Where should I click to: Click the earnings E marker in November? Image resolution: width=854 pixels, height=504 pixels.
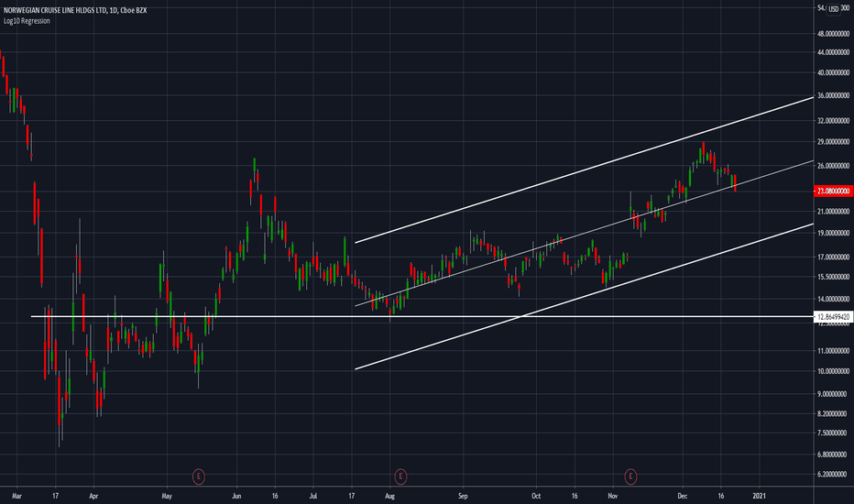630,477
